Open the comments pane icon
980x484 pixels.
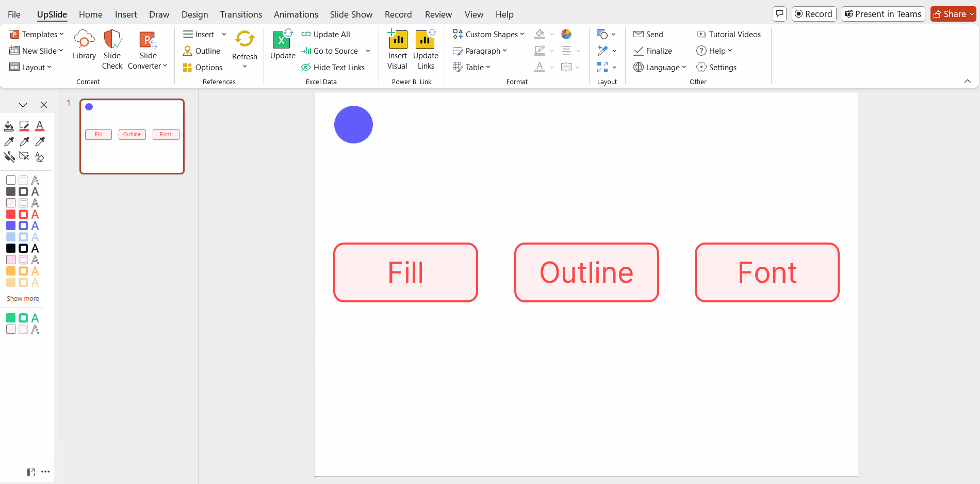tap(780, 14)
